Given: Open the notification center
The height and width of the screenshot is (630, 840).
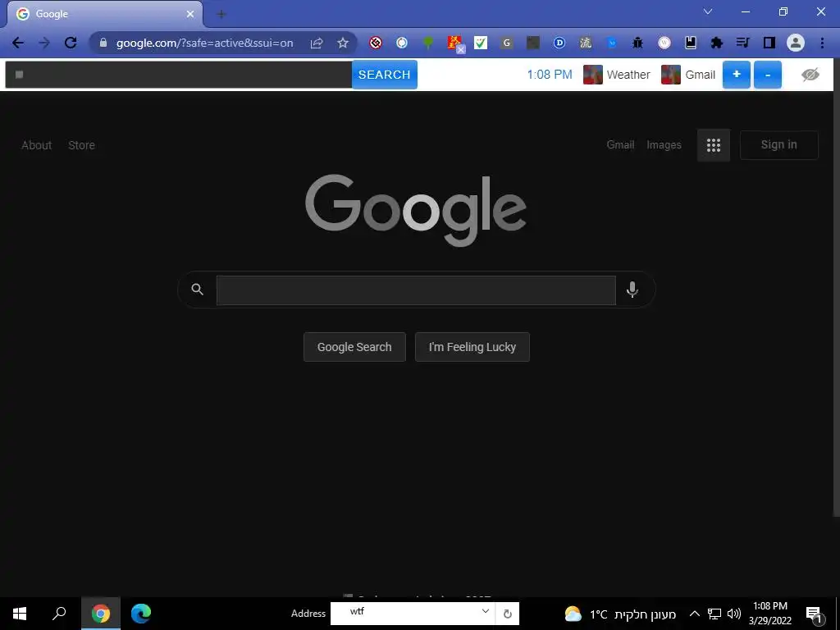Looking at the screenshot, I should [815, 614].
